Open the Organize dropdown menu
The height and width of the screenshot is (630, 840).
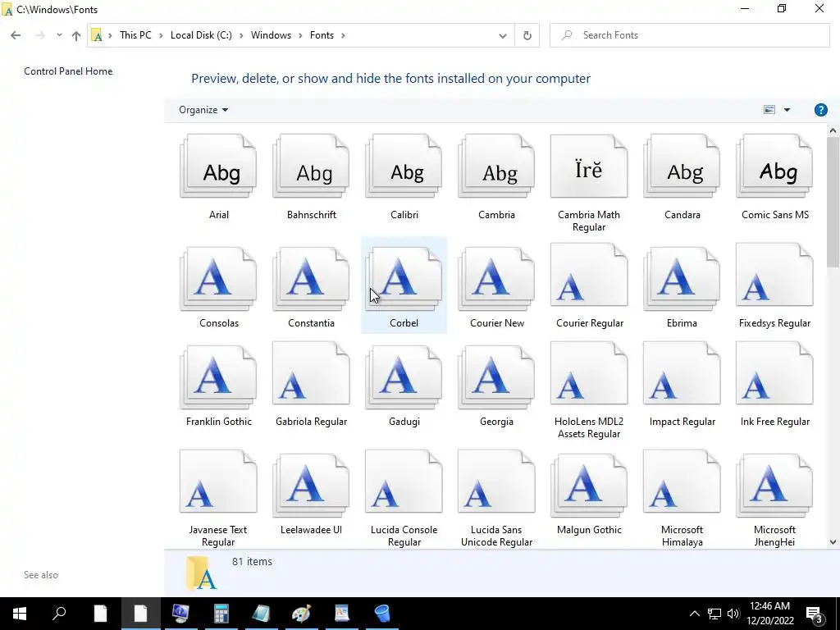click(x=203, y=110)
